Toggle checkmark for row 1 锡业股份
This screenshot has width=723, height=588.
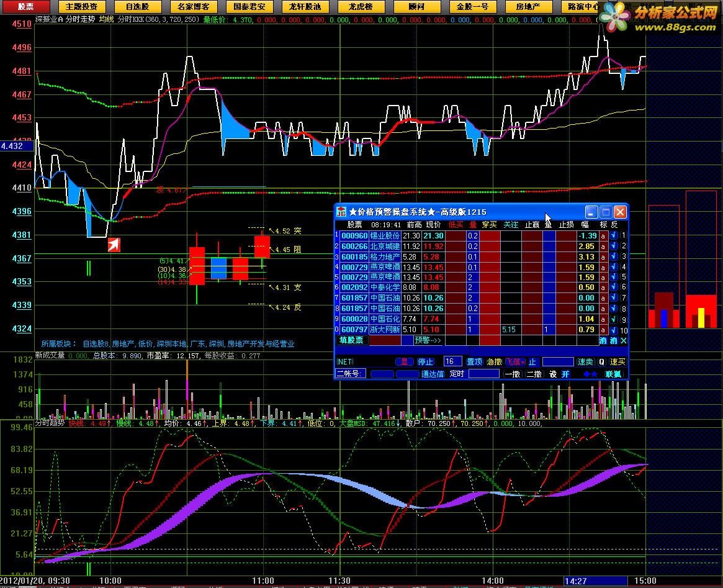614,236
